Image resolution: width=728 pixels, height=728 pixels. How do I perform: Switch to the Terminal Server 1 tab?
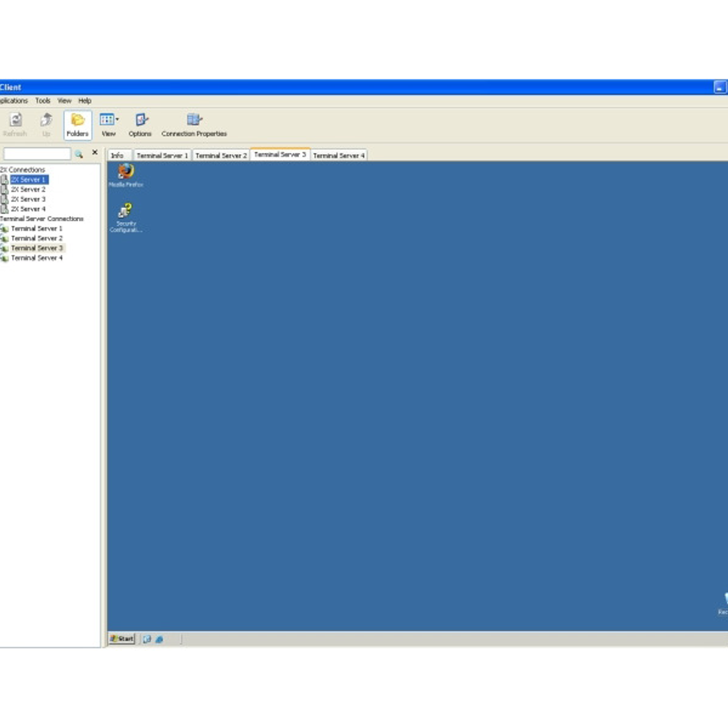coord(163,155)
